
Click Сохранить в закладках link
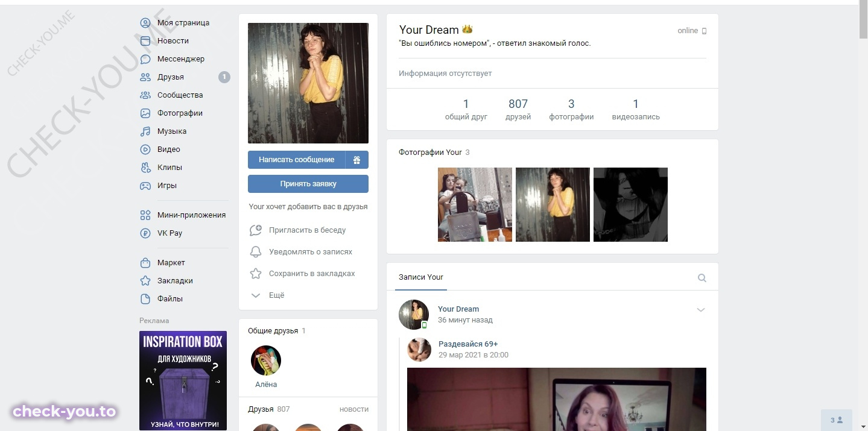point(312,274)
